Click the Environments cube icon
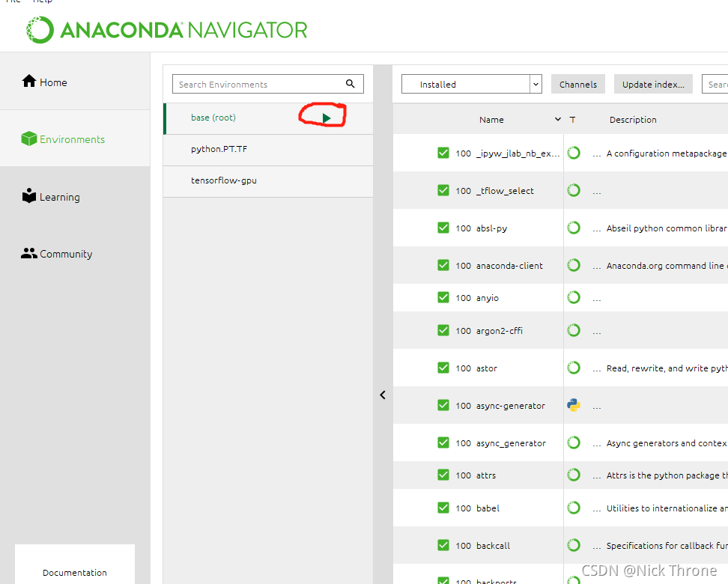This screenshot has height=584, width=728. point(28,139)
